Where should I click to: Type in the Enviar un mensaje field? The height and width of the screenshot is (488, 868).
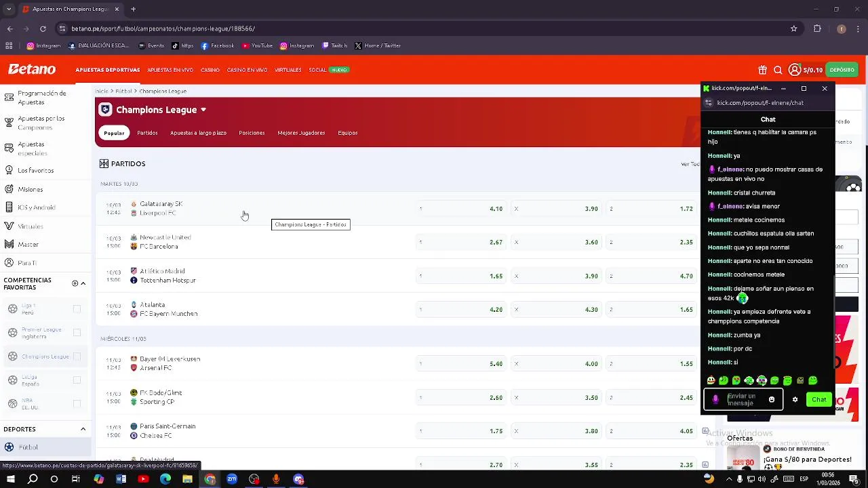[743, 400]
